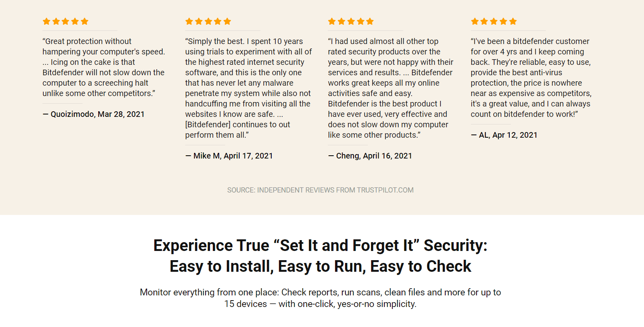Click the "I had used almost all other" review
The width and height of the screenshot is (644, 327).
coord(391,88)
